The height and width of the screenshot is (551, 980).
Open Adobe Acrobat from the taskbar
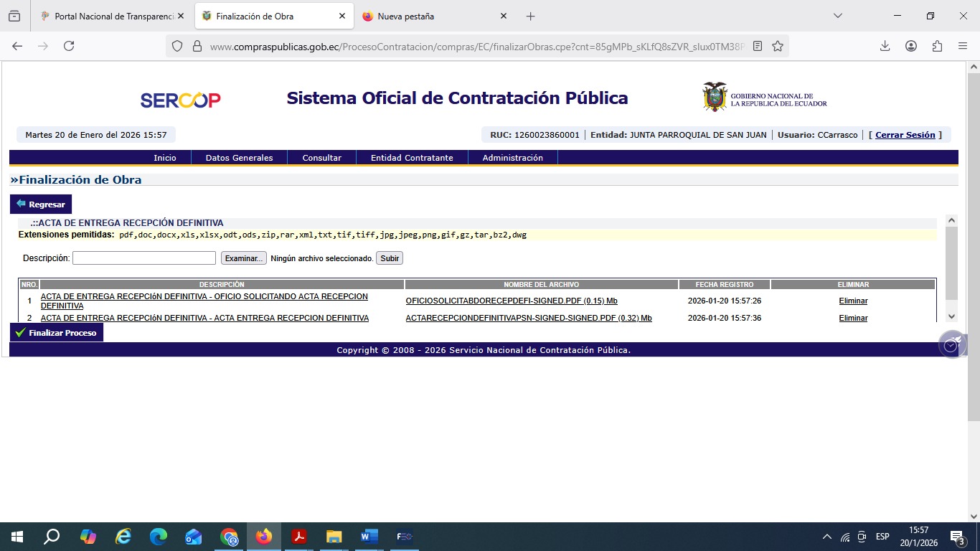[x=298, y=537]
